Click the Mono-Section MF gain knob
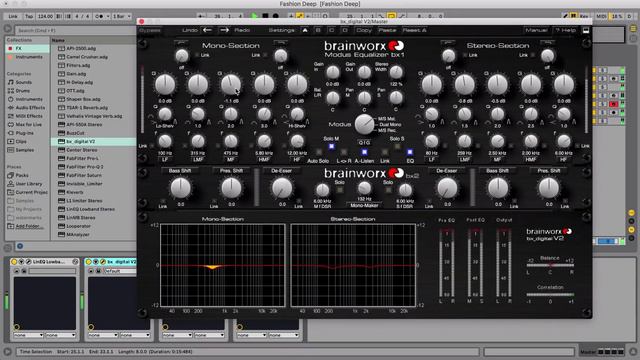 pos(231,85)
